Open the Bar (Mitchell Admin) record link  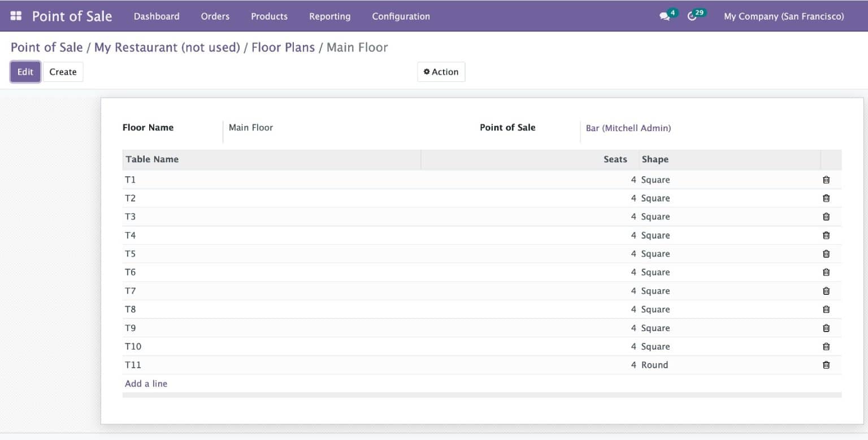coord(628,128)
